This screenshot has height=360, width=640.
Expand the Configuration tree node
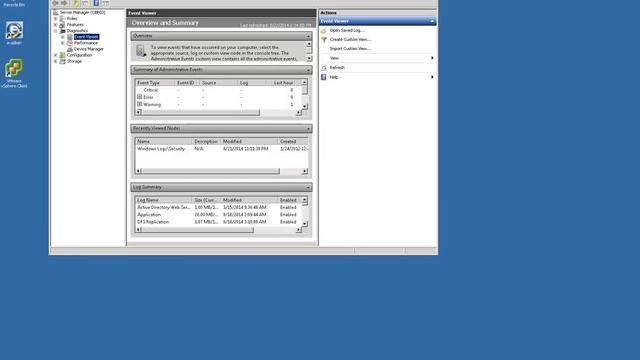pyautogui.click(x=56, y=55)
